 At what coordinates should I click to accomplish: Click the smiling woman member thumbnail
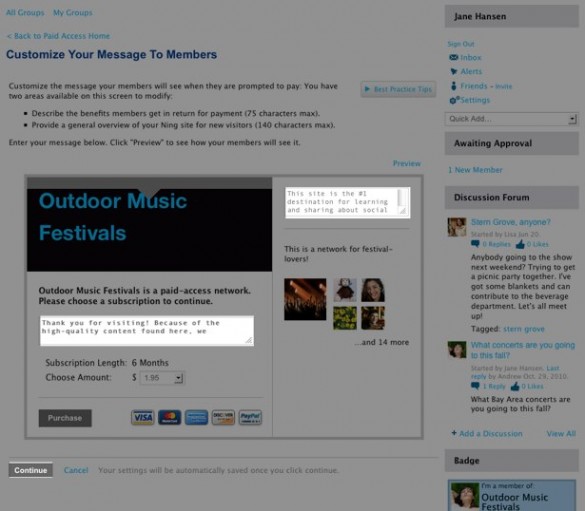pos(373,290)
